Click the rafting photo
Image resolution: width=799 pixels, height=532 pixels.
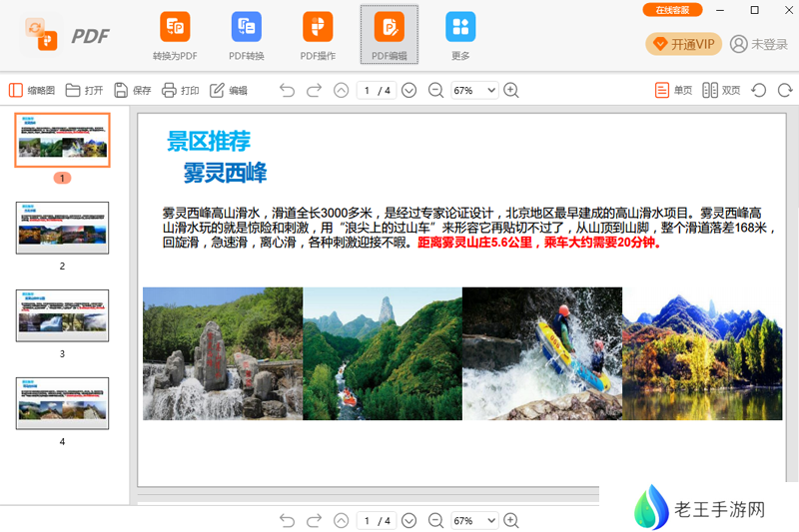click(x=542, y=353)
